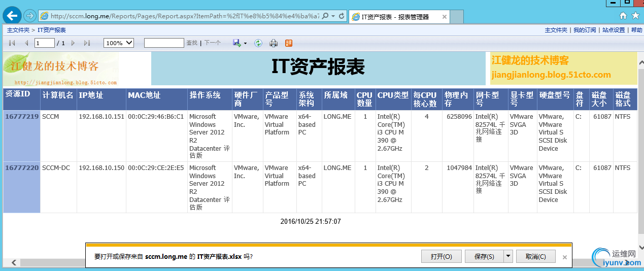
Task: Click the orange data feed icon
Action: tap(289, 43)
